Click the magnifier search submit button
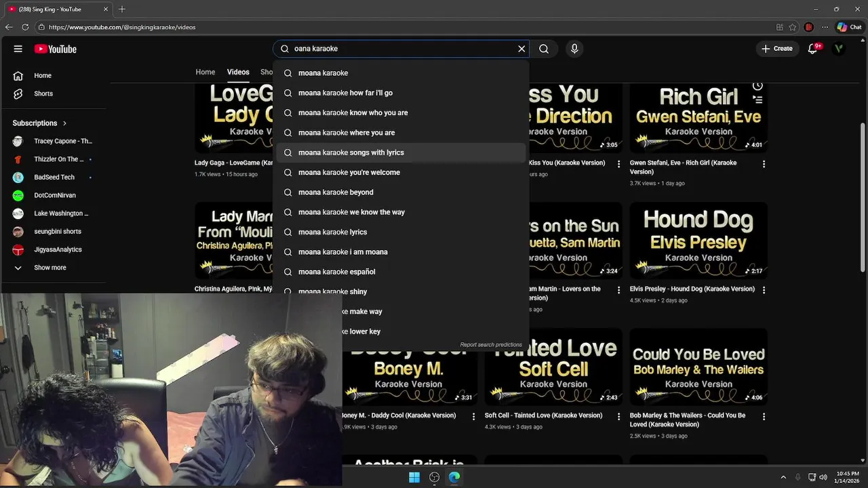Screen dimensions: 868x488 coord(544,49)
